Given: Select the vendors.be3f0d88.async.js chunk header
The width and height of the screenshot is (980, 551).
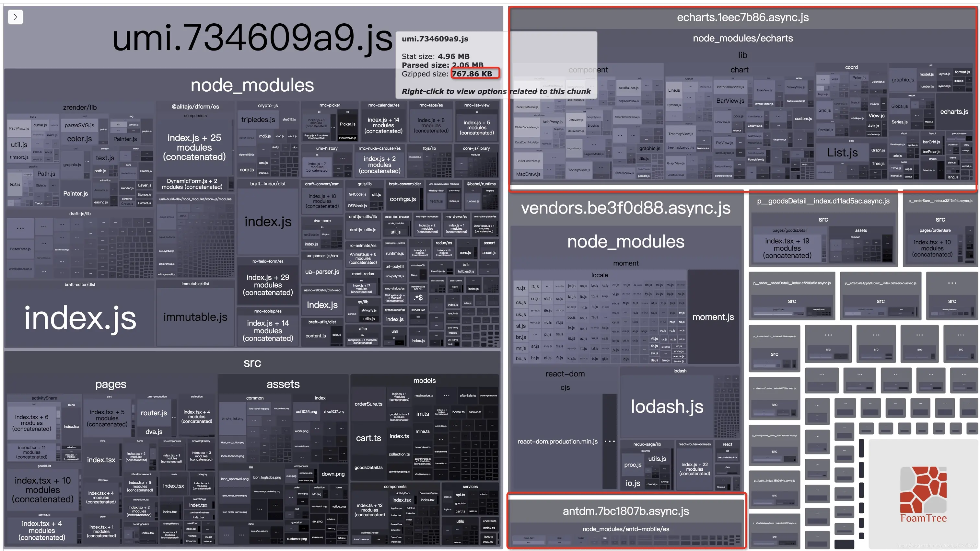Looking at the screenshot, I should (x=626, y=208).
